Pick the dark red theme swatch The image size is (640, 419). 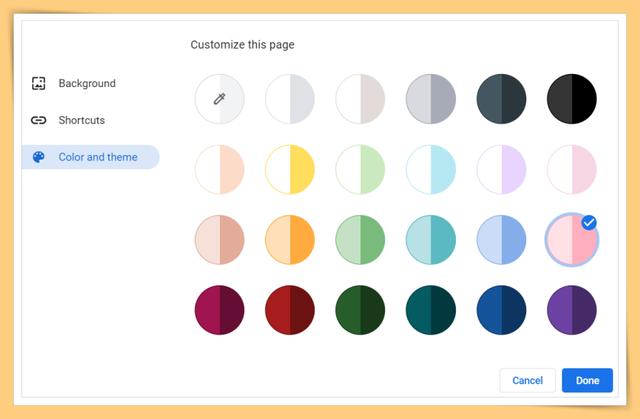[290, 310]
